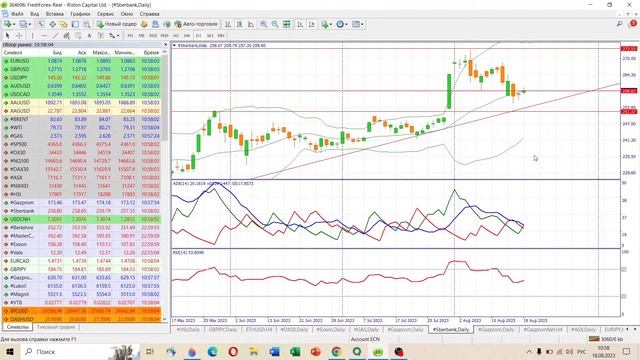The image size is (640, 360).
Task: Expand the indicators dropdown arrow
Action: coord(331,24)
